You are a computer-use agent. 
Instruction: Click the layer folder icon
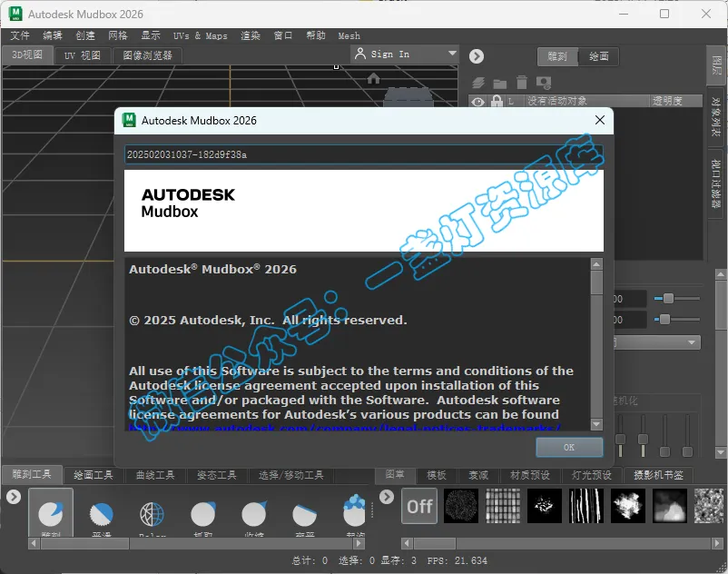point(499,84)
